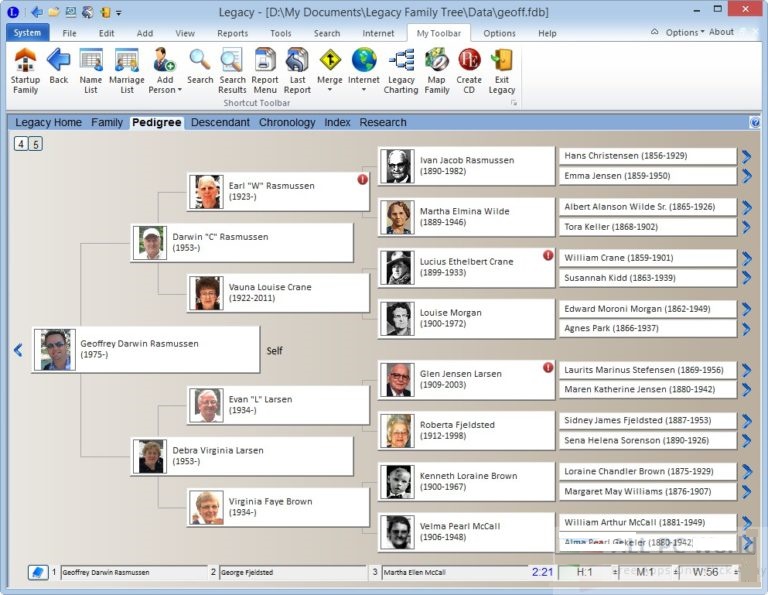Screen dimensions: 768x595
Task: Switch to the Descendant view tab
Action: pos(220,122)
